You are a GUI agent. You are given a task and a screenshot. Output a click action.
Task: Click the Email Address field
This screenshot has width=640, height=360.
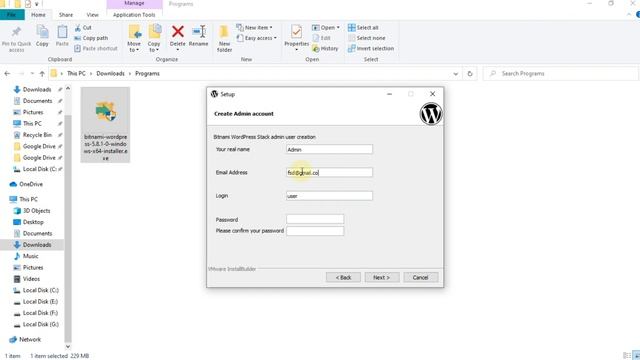(329, 173)
